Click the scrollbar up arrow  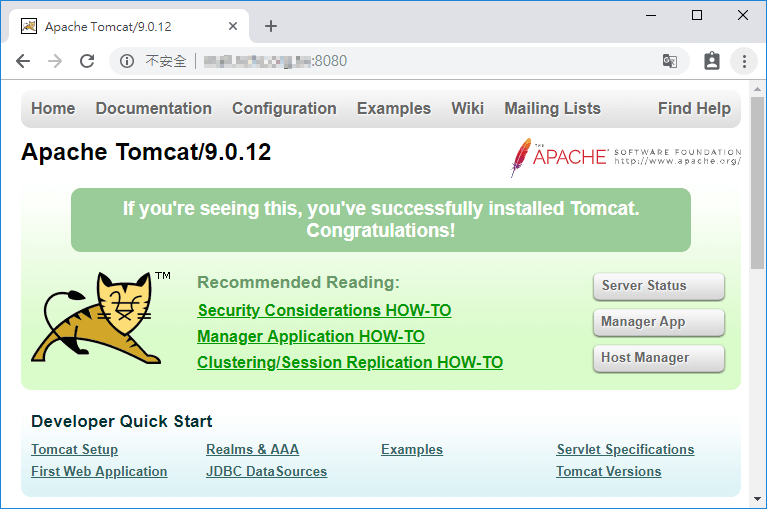[x=757, y=89]
